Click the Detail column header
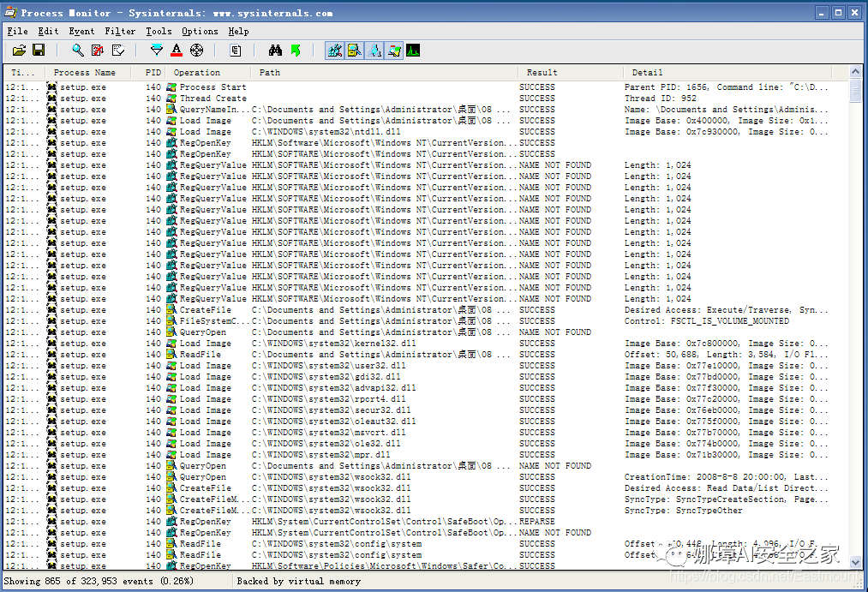 [727, 73]
